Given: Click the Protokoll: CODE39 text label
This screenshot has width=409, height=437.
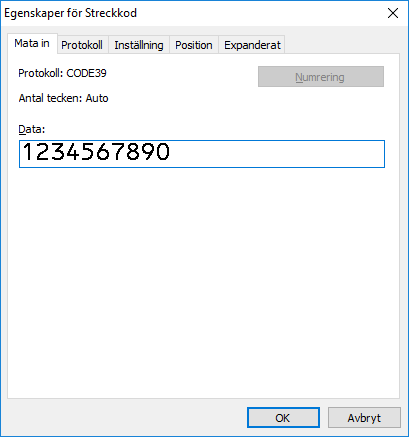Looking at the screenshot, I should (62, 73).
